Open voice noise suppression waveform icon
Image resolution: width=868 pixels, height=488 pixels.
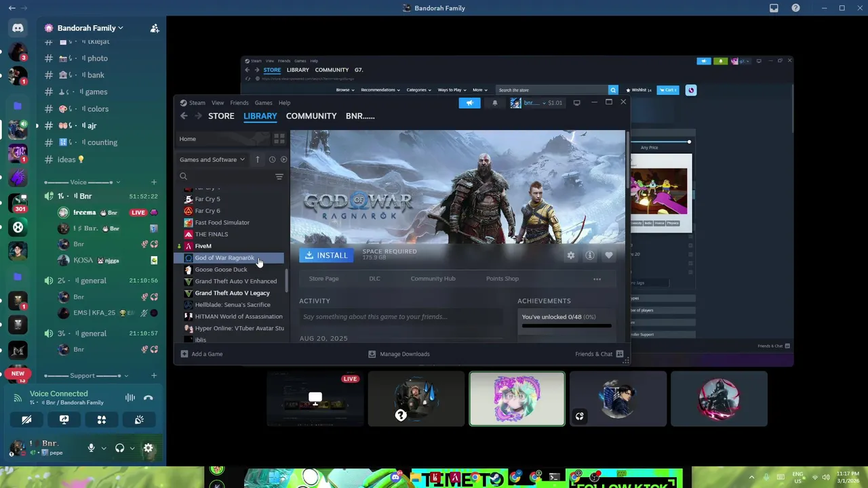click(130, 398)
